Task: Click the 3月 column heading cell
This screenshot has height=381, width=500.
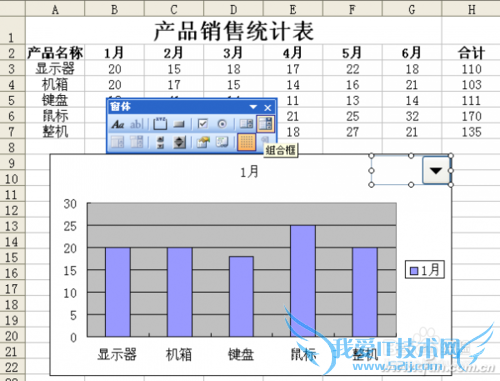Action: [233, 53]
